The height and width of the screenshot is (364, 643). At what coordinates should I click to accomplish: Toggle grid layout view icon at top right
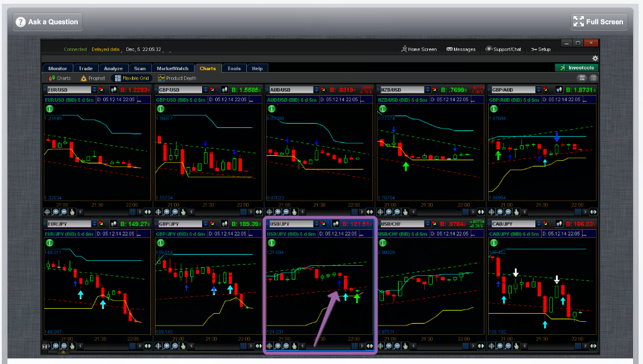coord(583,78)
